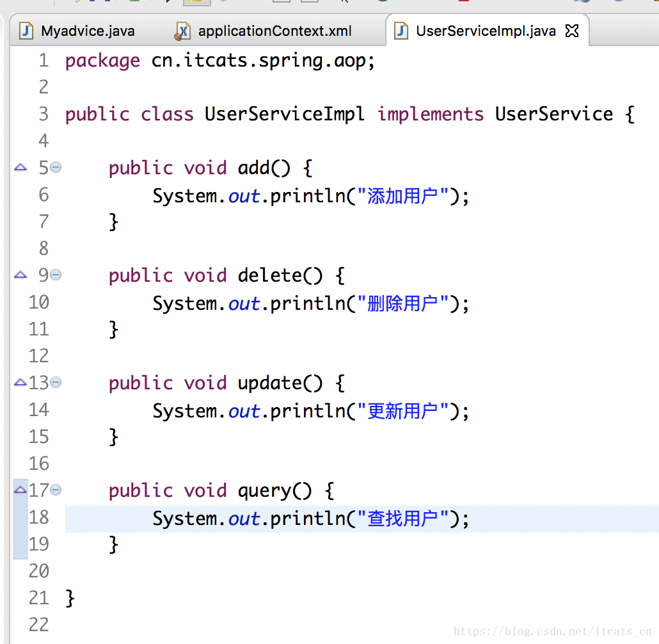Click the override marker beside line 13
Screen dimensions: 659x644
click(x=20, y=382)
